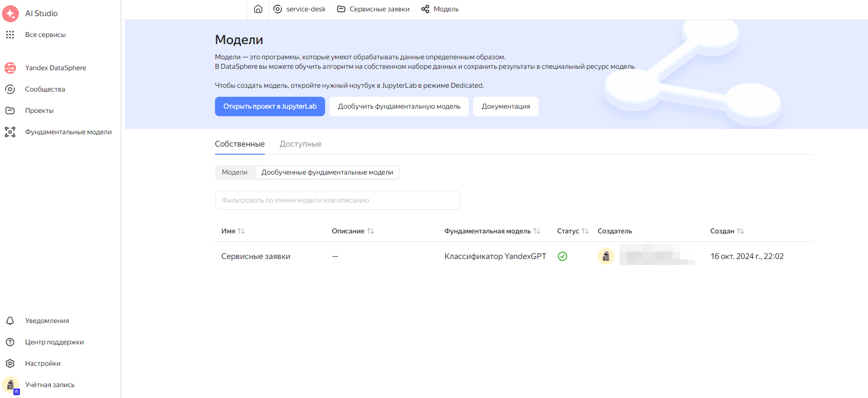Sort table by Создан column arrows

pyautogui.click(x=740, y=231)
